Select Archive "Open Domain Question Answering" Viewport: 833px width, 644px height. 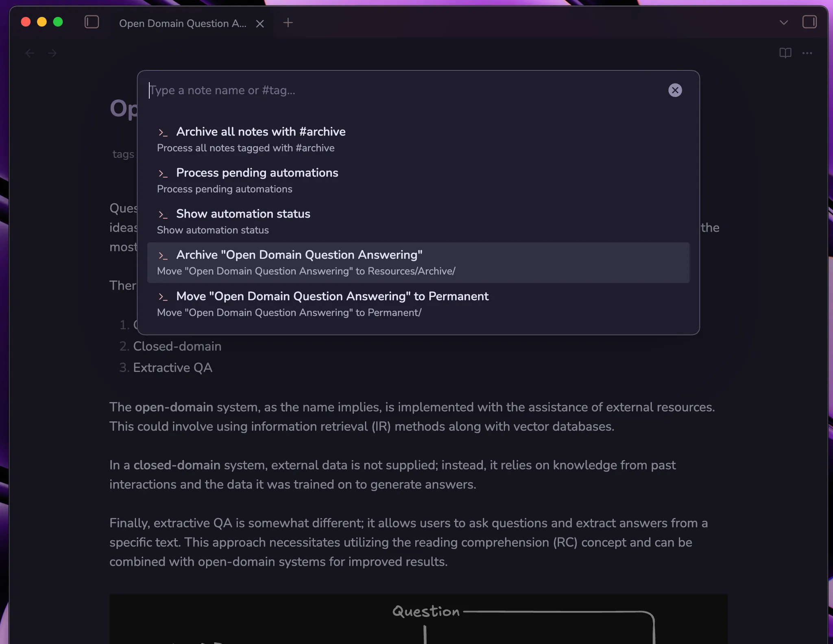pyautogui.click(x=418, y=263)
